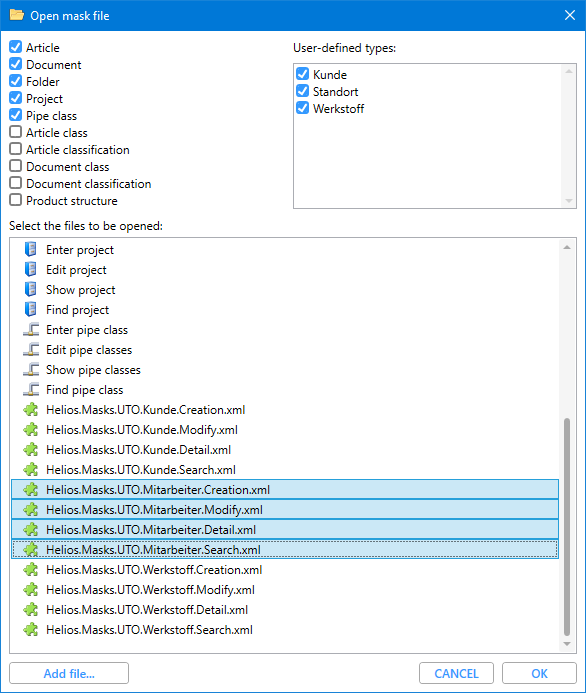586x693 pixels.
Task: Select the Find project list entry
Action: pyautogui.click(x=285, y=310)
